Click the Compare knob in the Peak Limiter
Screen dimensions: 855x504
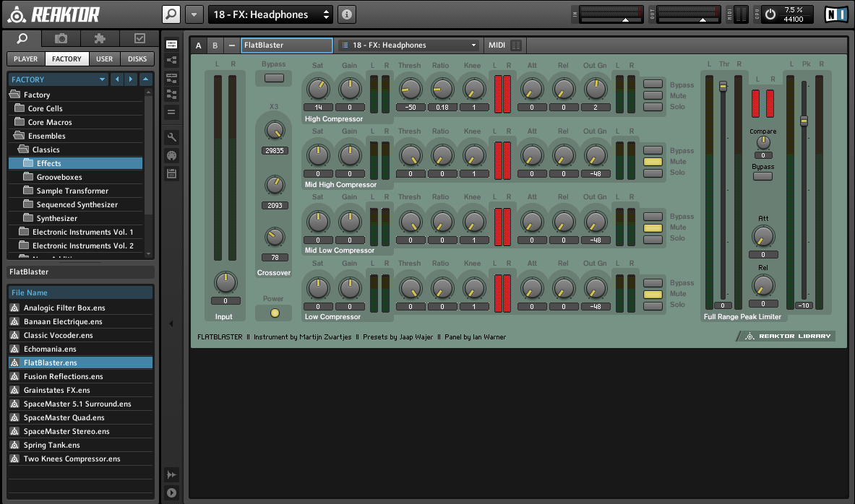coord(762,142)
